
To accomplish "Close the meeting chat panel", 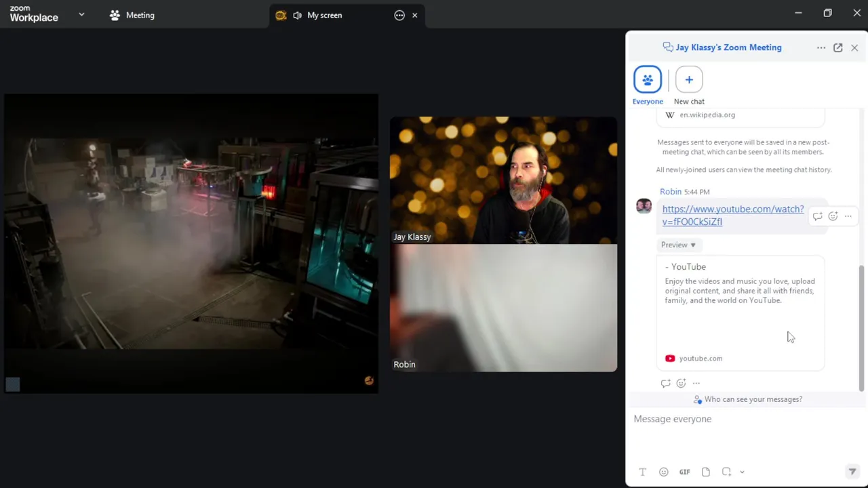I will [854, 47].
